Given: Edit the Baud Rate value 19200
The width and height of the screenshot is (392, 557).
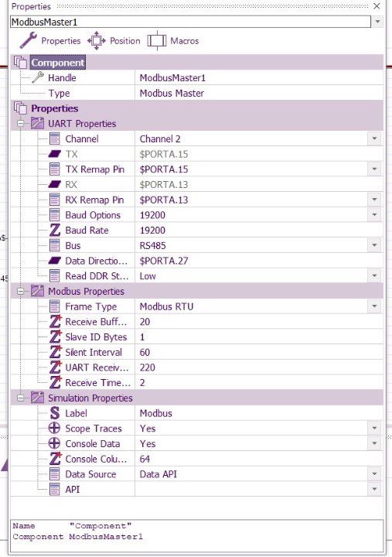Looking at the screenshot, I should point(259,231).
